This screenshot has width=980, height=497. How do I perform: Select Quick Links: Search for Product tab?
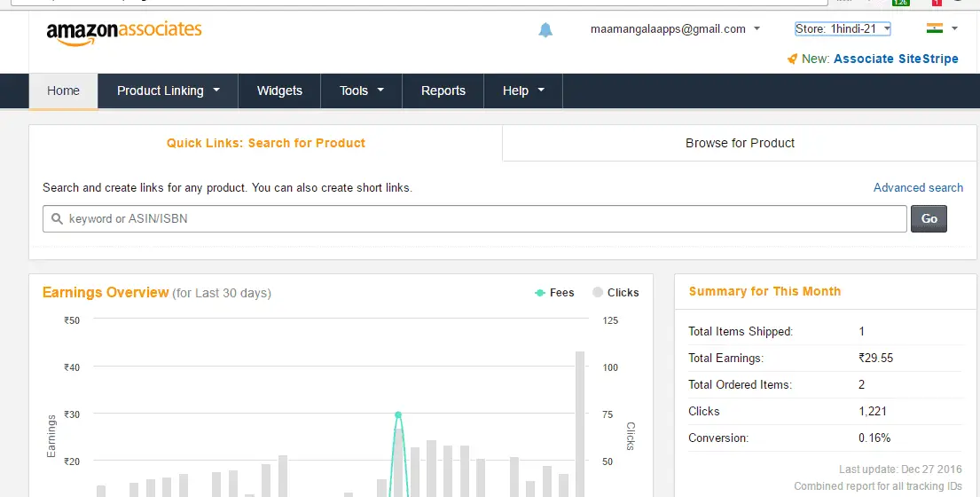pyautogui.click(x=266, y=143)
